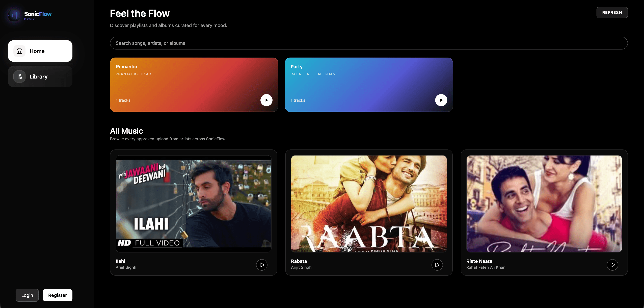The height and width of the screenshot is (308, 644).
Task: Play the Riste Naate track
Action: 612,265
